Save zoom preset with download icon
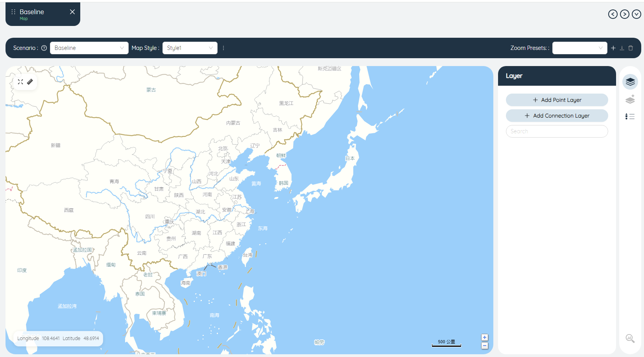This screenshot has width=644, height=357. click(x=622, y=48)
